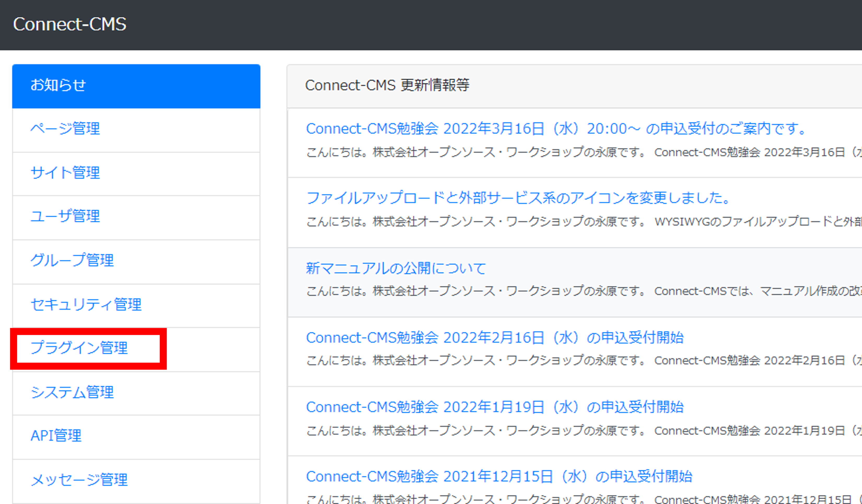Open the 2022年1月19日 勉強会 申込受付開始 link
This screenshot has width=862, height=504.
point(495,407)
